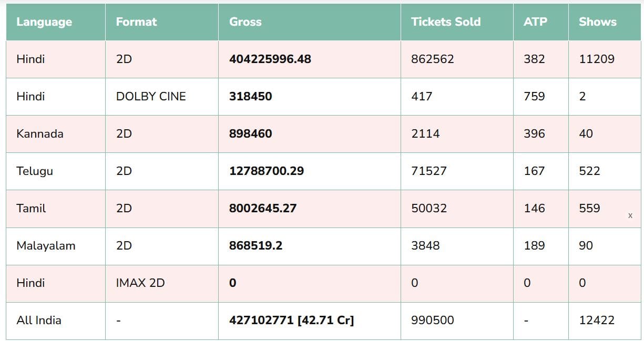
Task: Click the Tickets Sold column header
Action: click(x=445, y=22)
